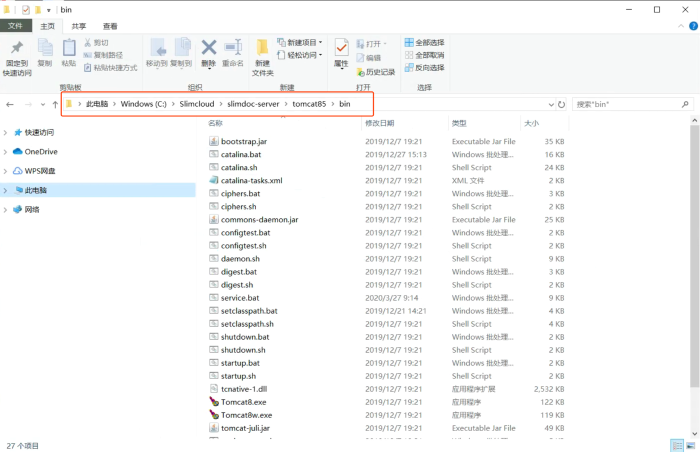Open History in ribbon
700x452 pixels.
click(x=376, y=72)
